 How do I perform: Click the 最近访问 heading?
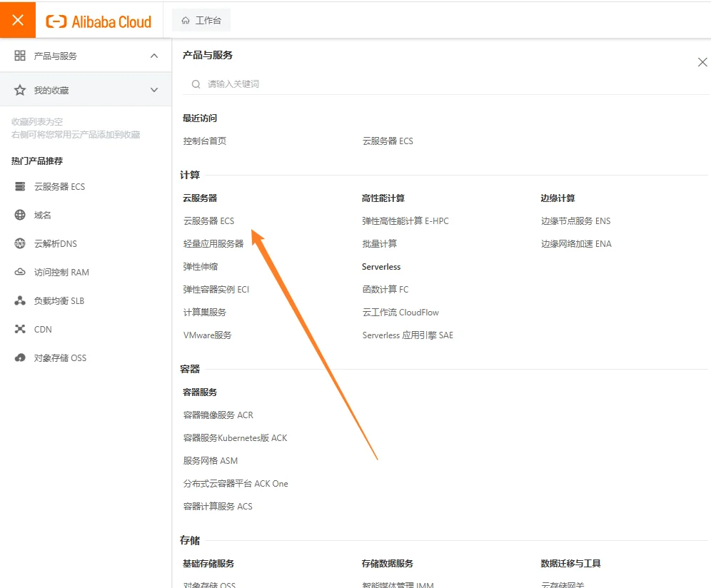click(x=200, y=118)
